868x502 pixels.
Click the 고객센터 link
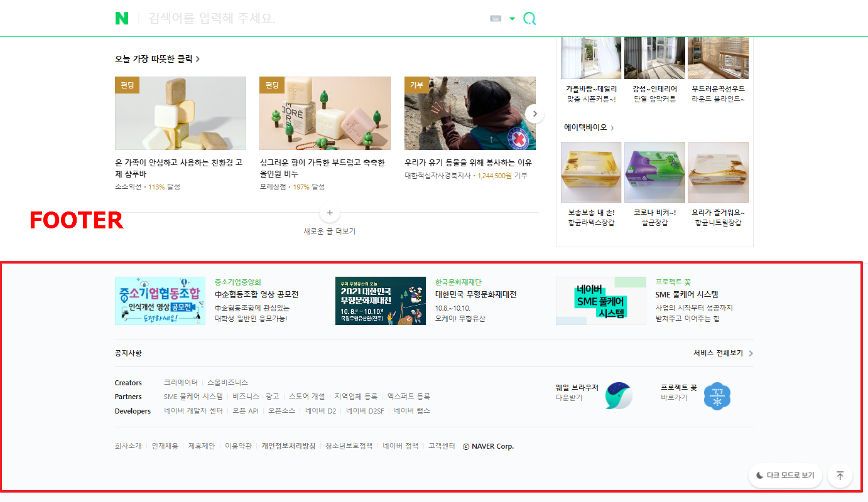coord(442,446)
